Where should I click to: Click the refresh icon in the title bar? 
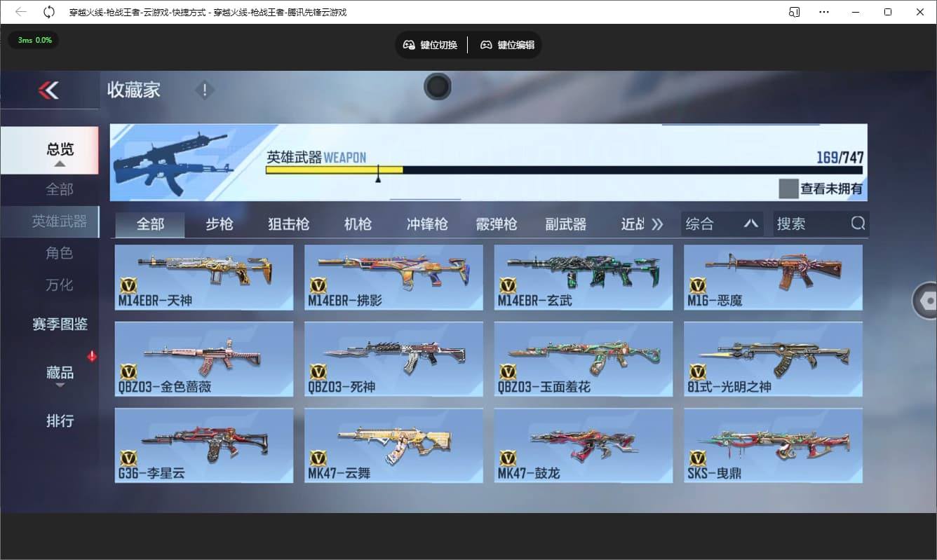[48, 11]
